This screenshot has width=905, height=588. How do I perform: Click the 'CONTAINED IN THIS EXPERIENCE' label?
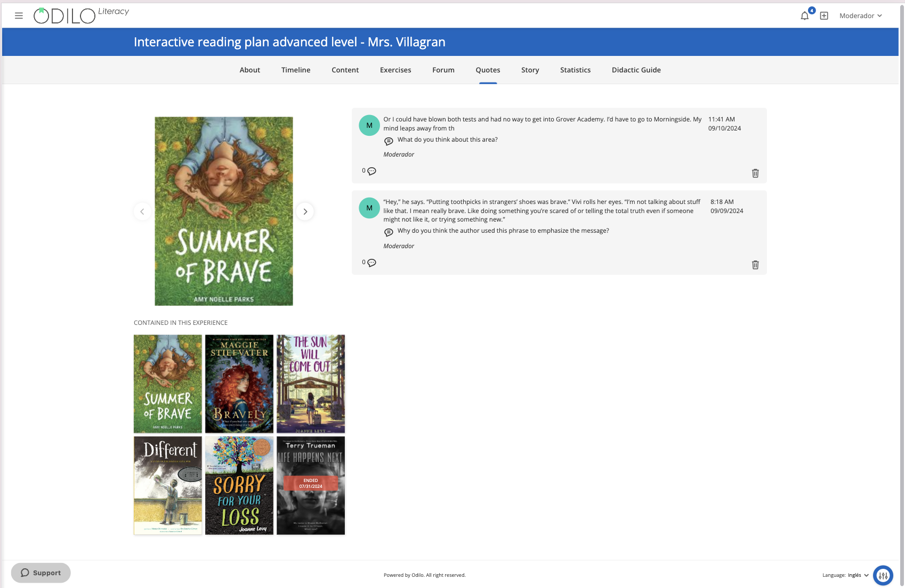click(x=181, y=323)
